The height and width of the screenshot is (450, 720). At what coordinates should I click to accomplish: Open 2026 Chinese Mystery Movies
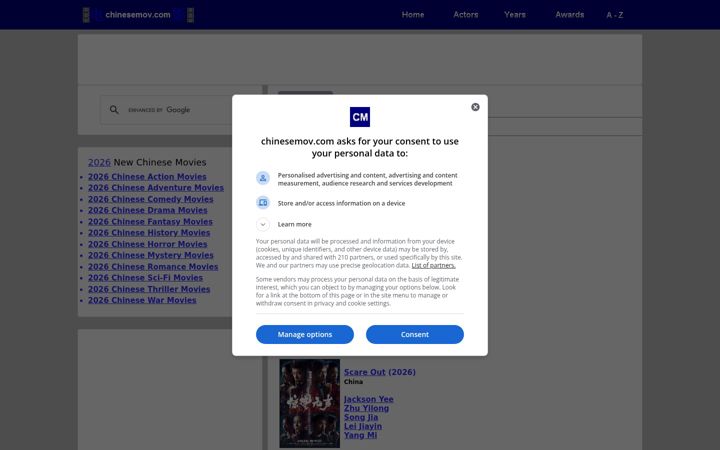click(151, 255)
